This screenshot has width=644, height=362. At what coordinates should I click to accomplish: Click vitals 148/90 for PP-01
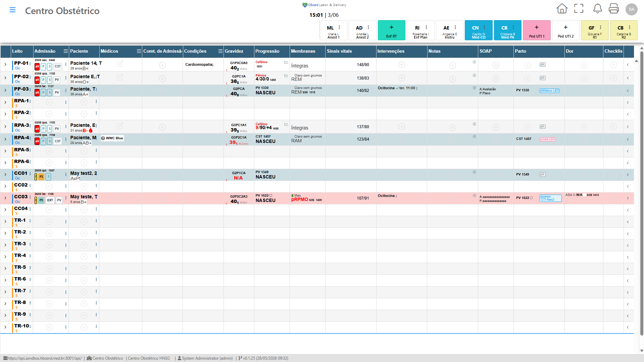click(362, 65)
